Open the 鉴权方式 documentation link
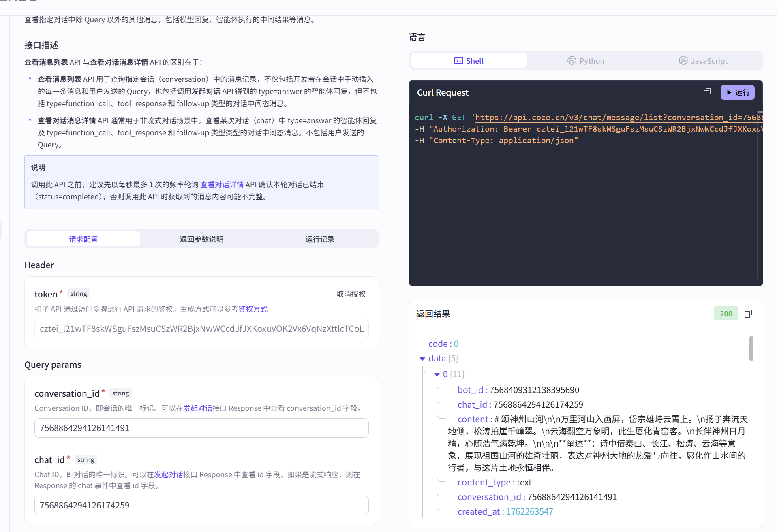 point(253,309)
